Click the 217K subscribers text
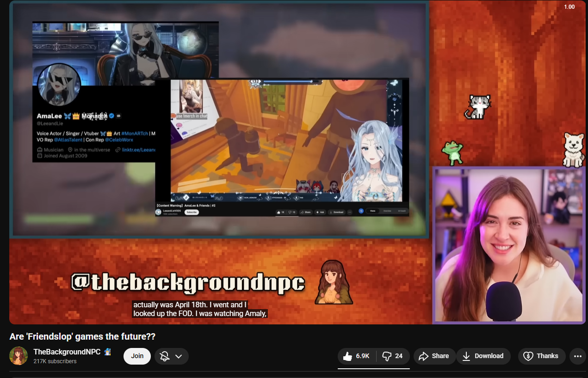 (x=55, y=361)
